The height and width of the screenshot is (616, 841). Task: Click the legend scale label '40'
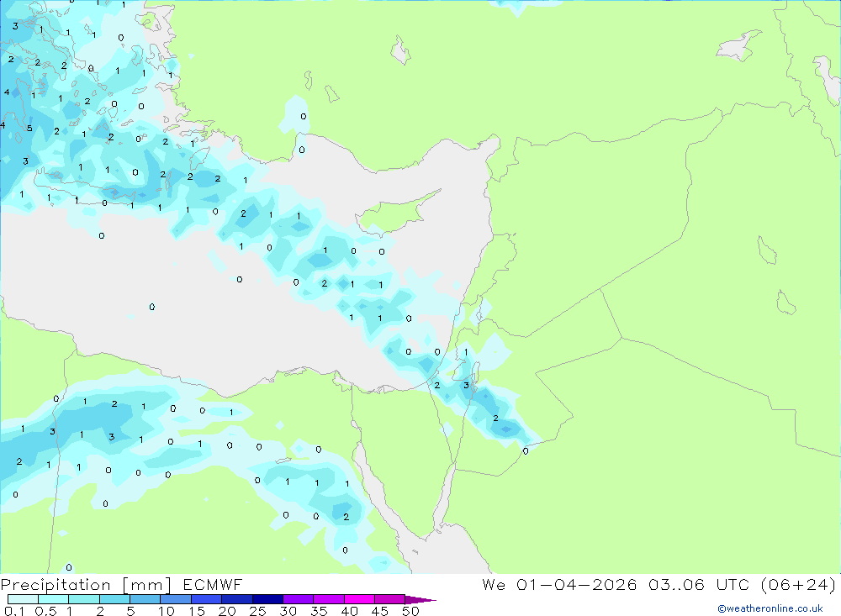(350, 611)
